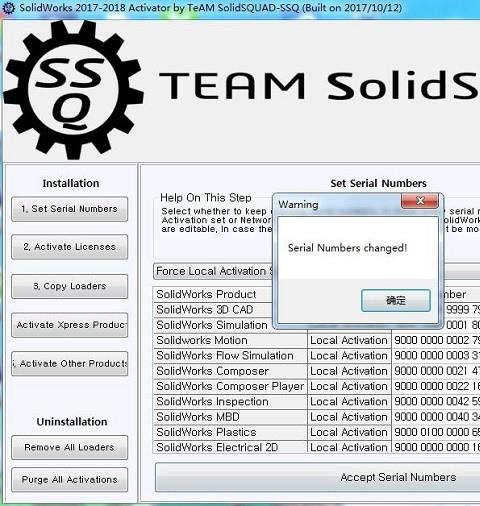480x506 pixels.
Task: Click the serial number field for SolidWorks Inspection
Action: 436,402
